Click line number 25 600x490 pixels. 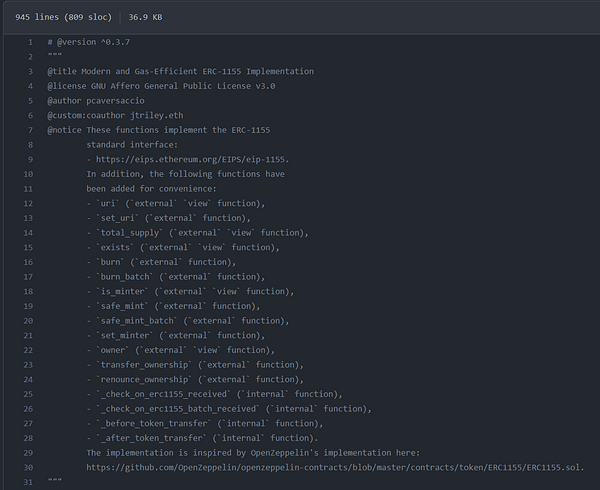pos(28,394)
